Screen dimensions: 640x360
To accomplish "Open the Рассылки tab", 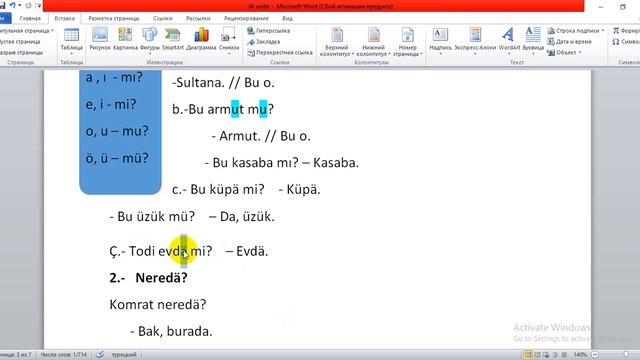I will point(198,18).
